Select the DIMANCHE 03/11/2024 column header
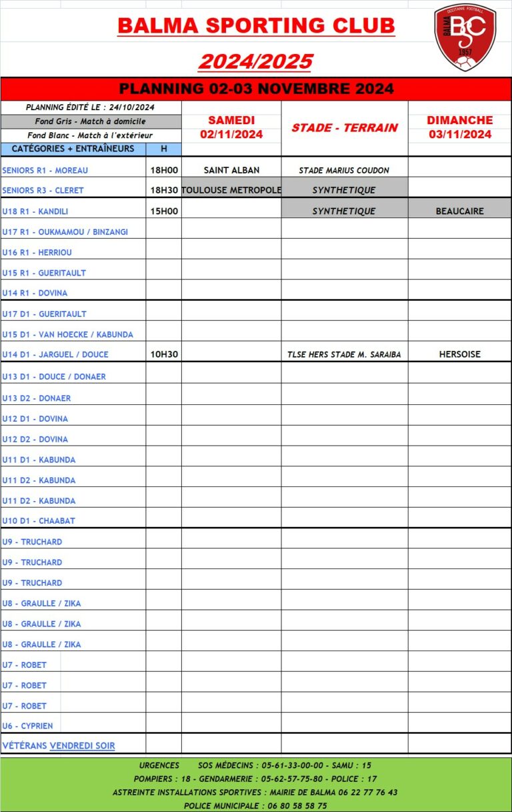Screen dimensions: 512x812 pos(460,127)
